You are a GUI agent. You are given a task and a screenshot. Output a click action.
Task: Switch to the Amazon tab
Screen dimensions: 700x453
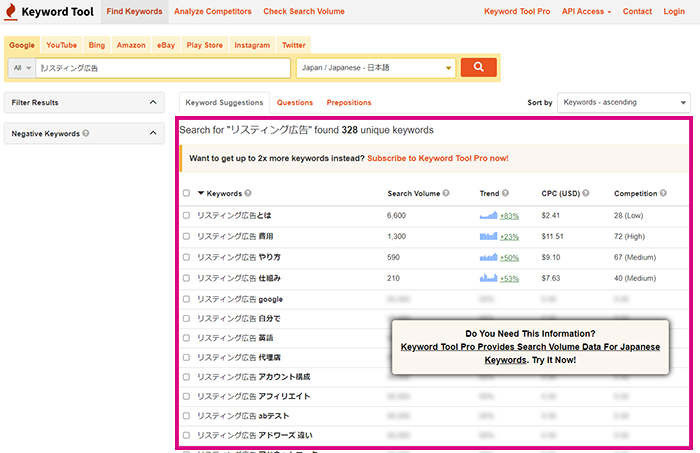(131, 45)
